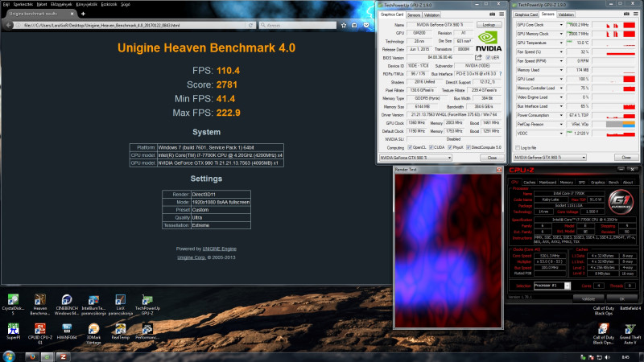Viewport: 644px width, 362px height.
Task: Click Validate button in CPU-Z
Action: coord(588,298)
